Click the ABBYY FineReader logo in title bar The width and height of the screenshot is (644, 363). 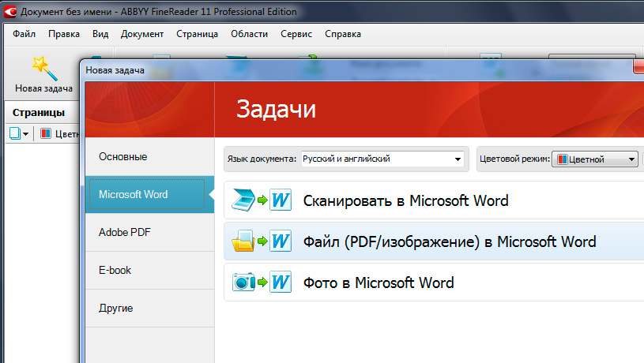[9, 11]
